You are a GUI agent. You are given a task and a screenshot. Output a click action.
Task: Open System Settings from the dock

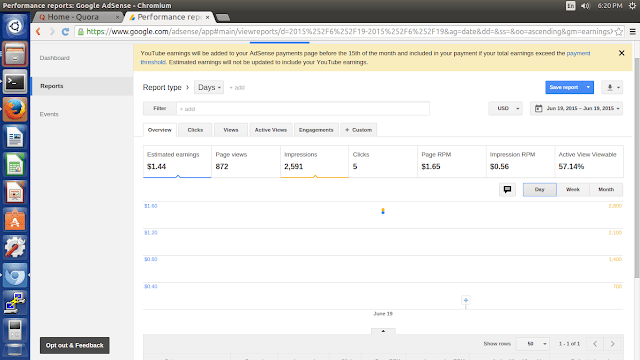click(15, 247)
